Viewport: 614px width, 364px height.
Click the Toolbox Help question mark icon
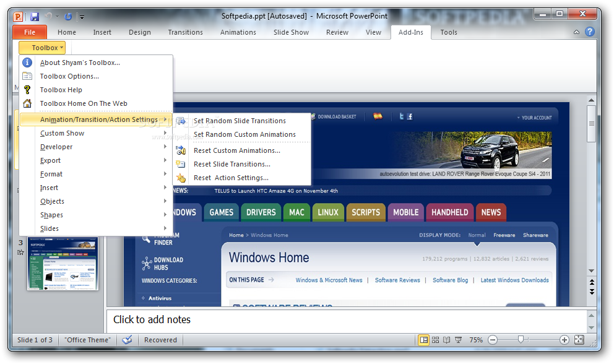(x=27, y=90)
